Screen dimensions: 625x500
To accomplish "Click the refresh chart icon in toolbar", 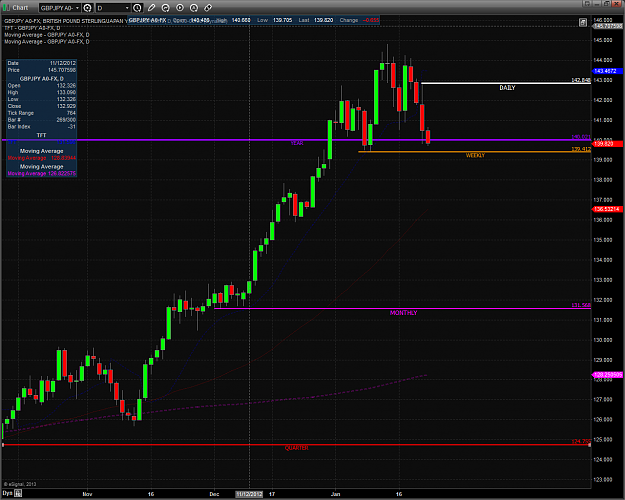I will 165,8.
